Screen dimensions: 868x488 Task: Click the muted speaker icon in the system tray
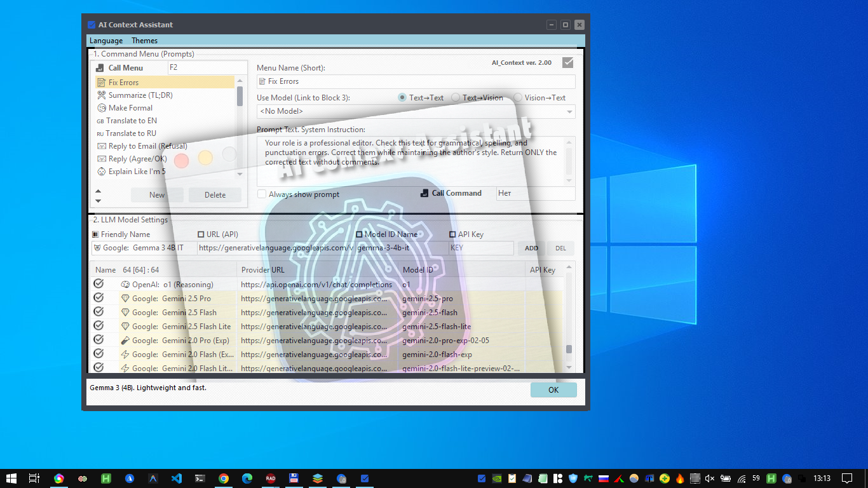click(710, 478)
